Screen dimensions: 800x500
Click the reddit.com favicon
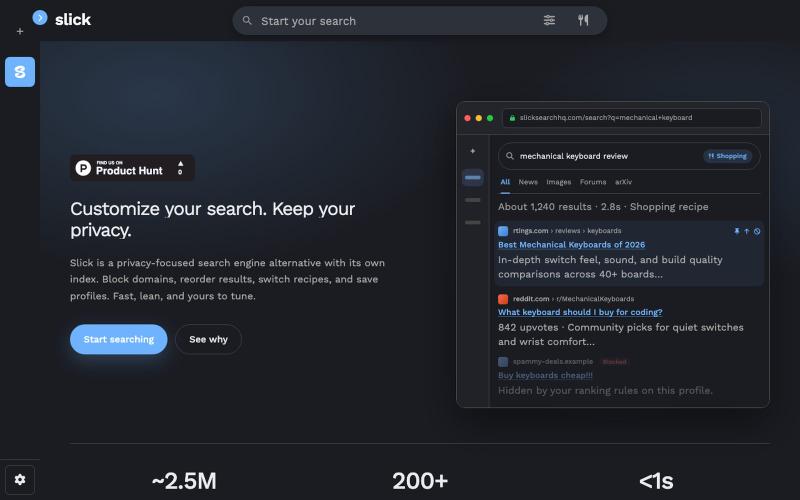click(503, 299)
